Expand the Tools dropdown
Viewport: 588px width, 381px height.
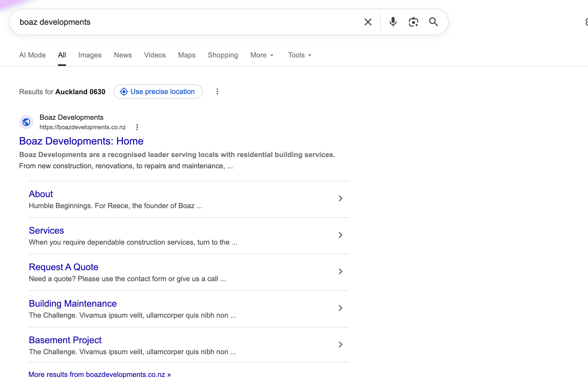300,55
